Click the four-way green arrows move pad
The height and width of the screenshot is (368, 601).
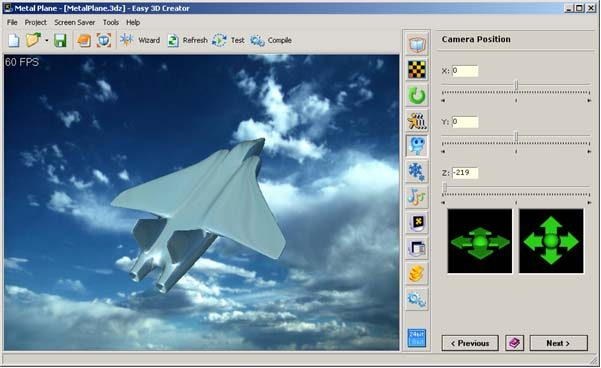551,241
